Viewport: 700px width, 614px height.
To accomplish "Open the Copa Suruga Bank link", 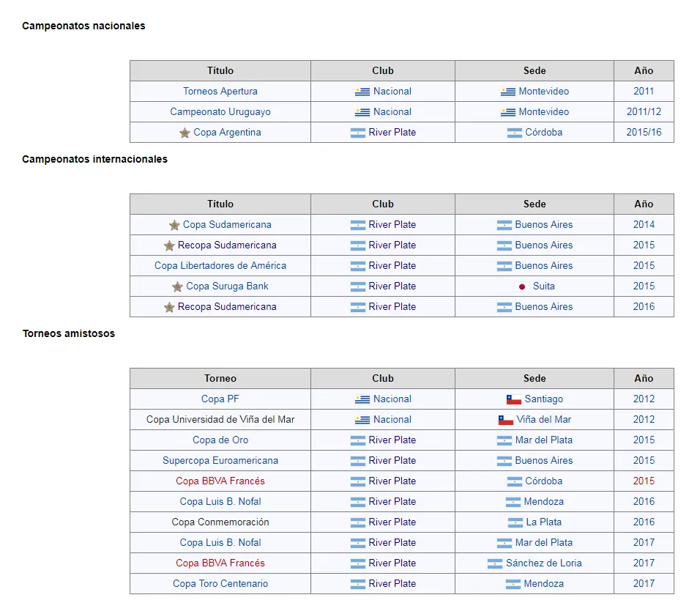I will pos(227,286).
